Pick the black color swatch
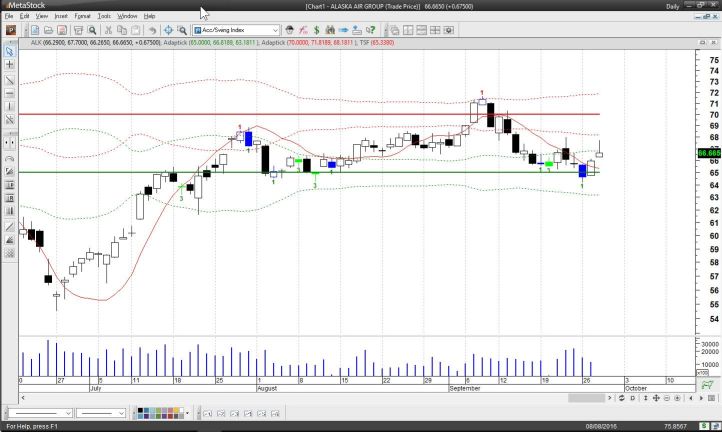Viewport: 722px width, 432px height. pyautogui.click(x=140, y=410)
